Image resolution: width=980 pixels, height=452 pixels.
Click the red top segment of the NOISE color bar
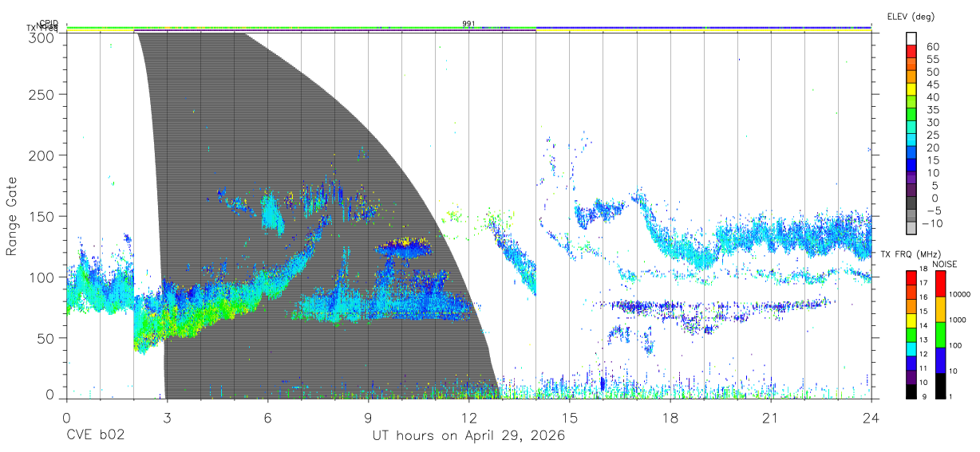(941, 284)
